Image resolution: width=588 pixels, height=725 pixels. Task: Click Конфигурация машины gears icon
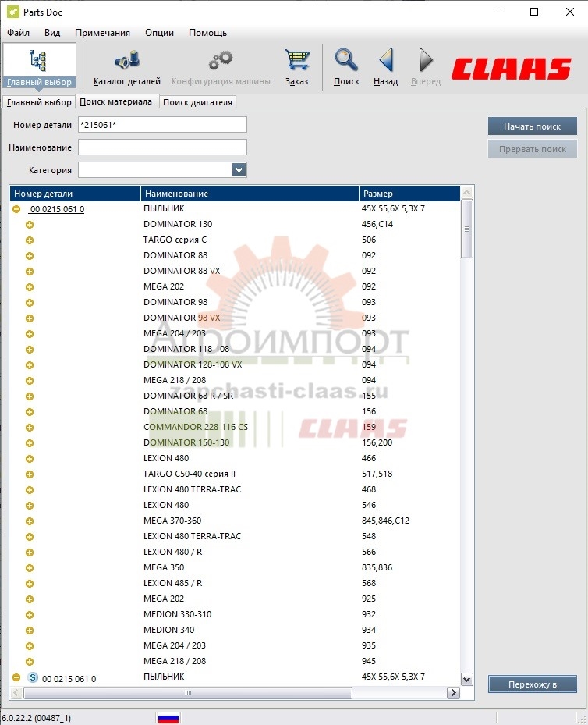pyautogui.click(x=221, y=68)
